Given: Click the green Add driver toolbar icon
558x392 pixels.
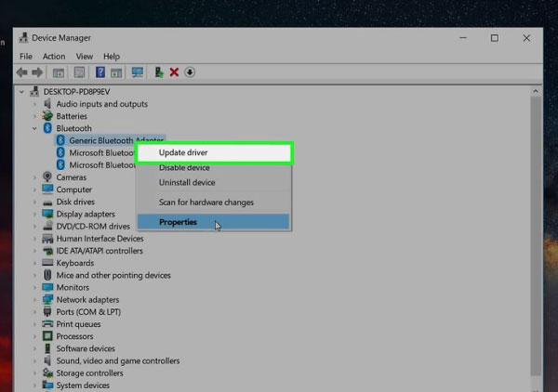Looking at the screenshot, I should click(x=159, y=72).
